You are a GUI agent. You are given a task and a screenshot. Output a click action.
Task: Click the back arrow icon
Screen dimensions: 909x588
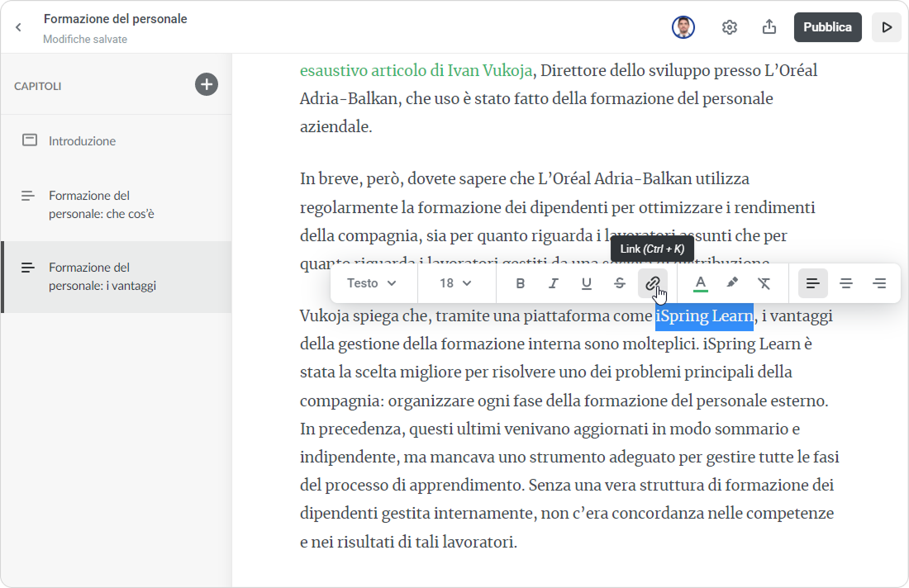19,27
